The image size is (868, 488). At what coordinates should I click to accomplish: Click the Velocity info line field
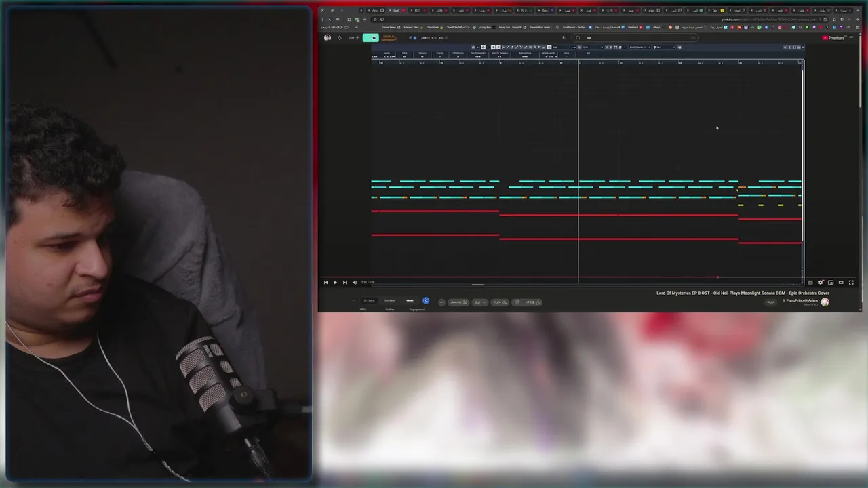tap(422, 54)
